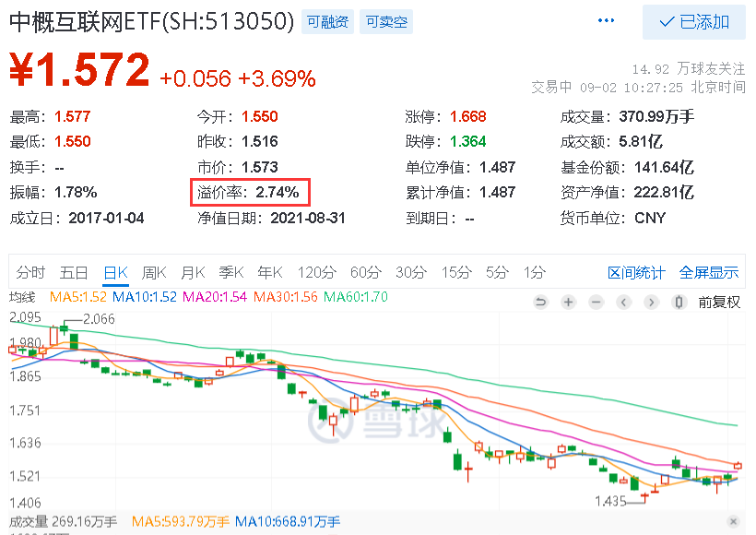Close the volume panel with X icon

pyautogui.click(x=733, y=521)
